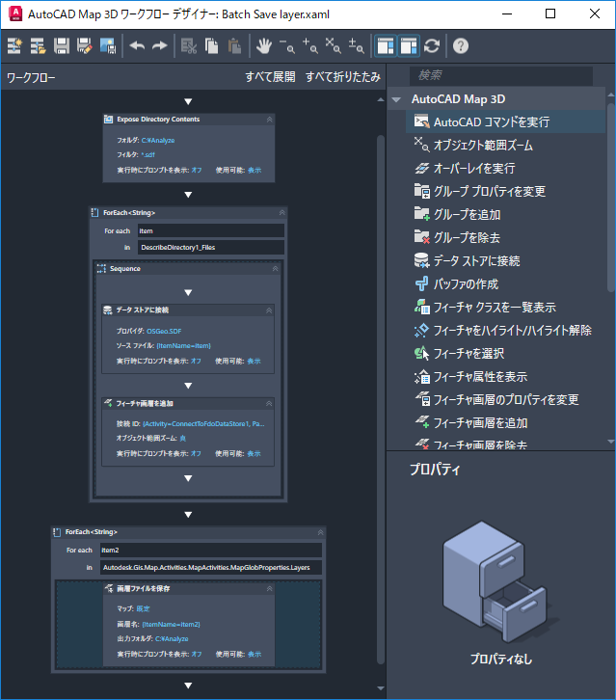
Task: Collapse the データ ストアに接続 workflow activity
Action: 269,310
